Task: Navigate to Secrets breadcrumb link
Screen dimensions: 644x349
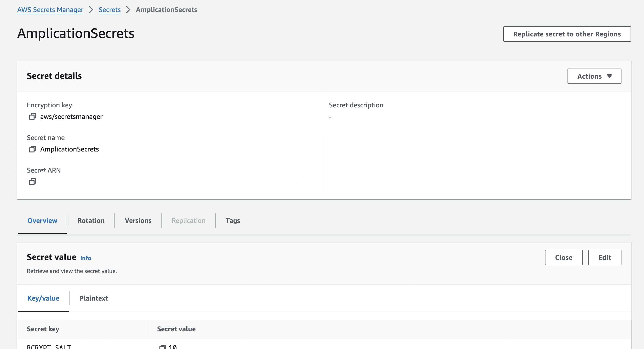Action: [x=110, y=10]
